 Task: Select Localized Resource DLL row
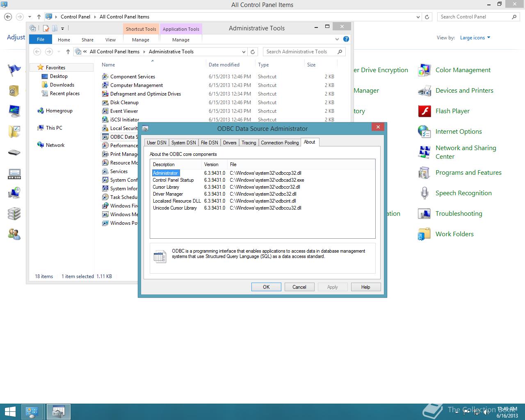pyautogui.click(x=262, y=201)
